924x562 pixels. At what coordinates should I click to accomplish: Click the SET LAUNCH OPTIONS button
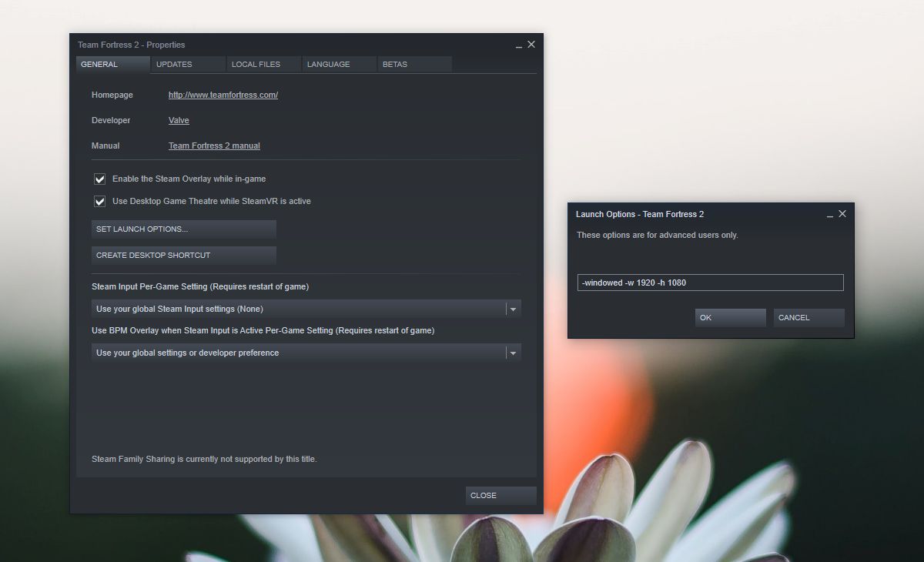tap(183, 229)
